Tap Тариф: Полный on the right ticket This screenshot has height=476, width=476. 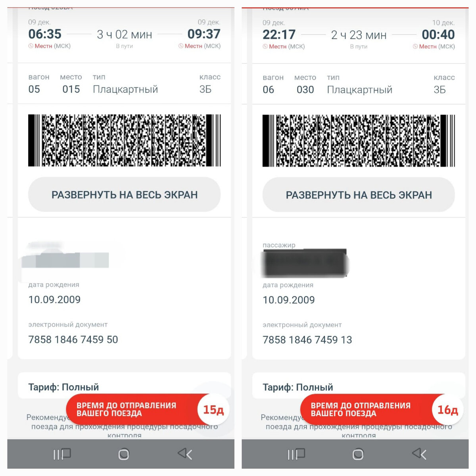[x=298, y=387]
